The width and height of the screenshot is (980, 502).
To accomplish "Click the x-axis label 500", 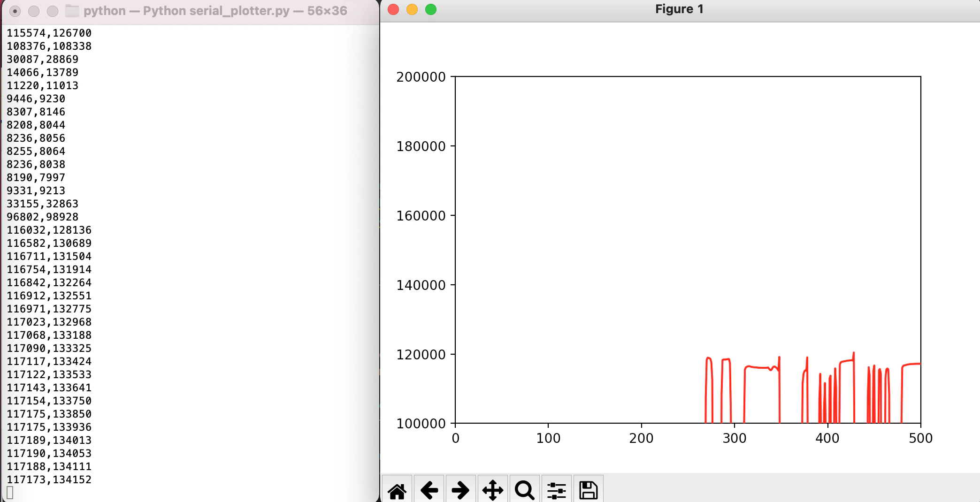I will (x=921, y=438).
